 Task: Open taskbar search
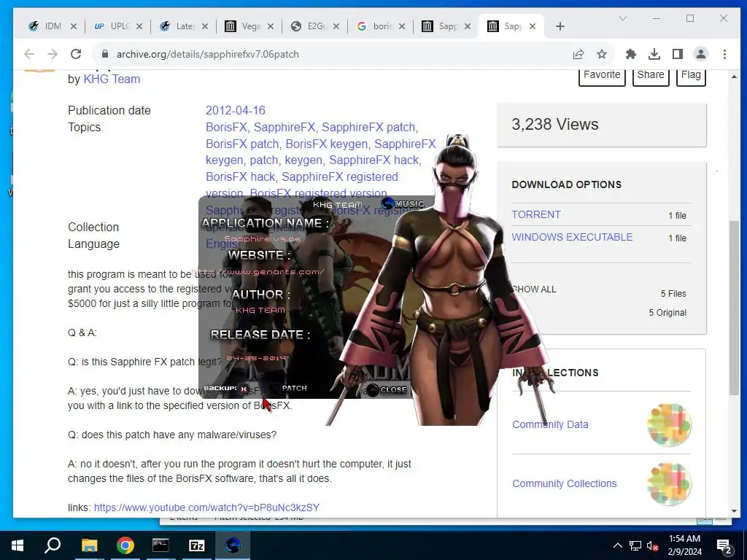click(53, 545)
